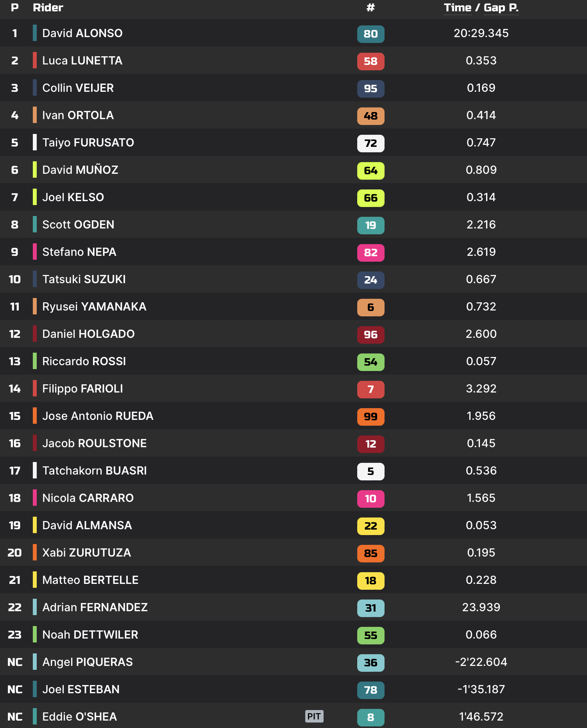The height and width of the screenshot is (728, 587).
Task: Click the # column header
Action: [370, 8]
